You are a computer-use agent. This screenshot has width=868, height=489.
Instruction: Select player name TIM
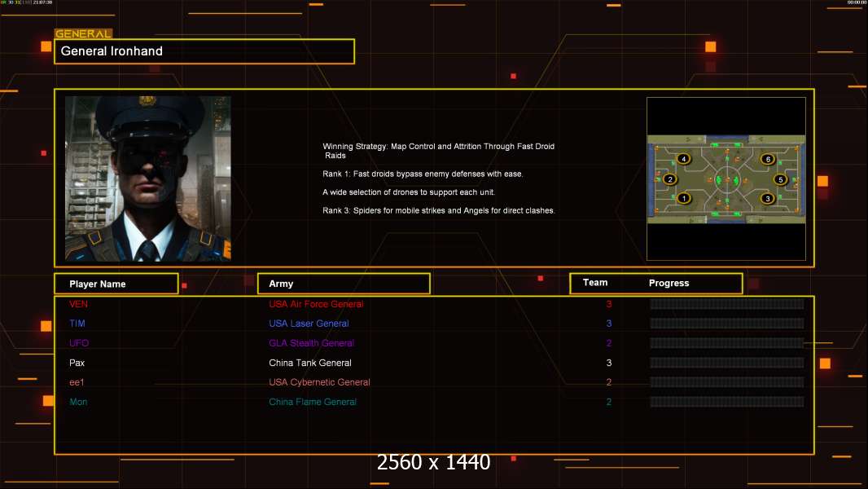77,324
